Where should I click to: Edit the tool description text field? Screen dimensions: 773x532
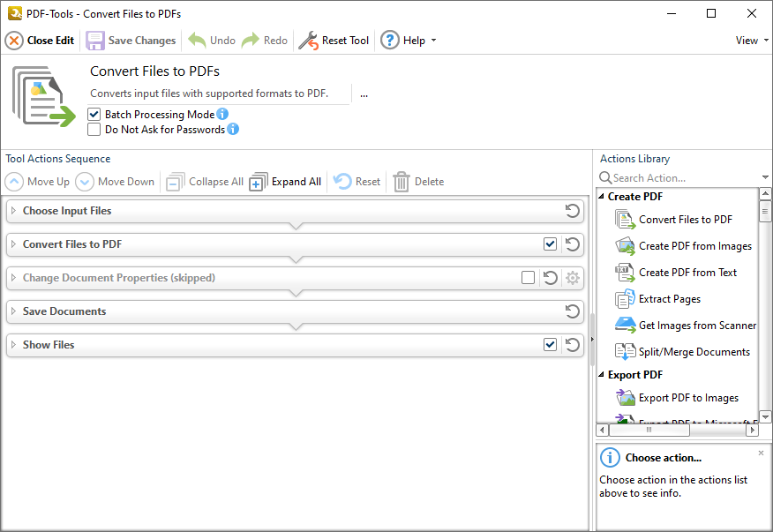[220, 94]
